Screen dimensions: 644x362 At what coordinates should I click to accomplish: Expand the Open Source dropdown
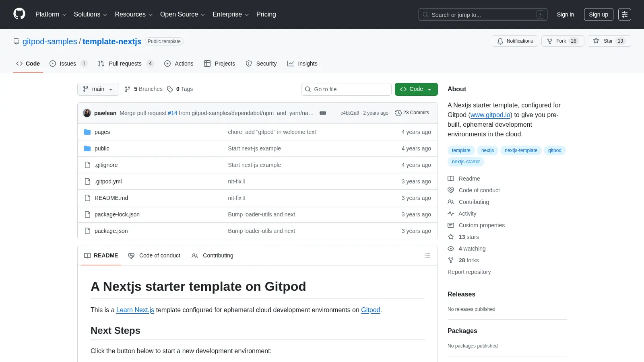183,14
